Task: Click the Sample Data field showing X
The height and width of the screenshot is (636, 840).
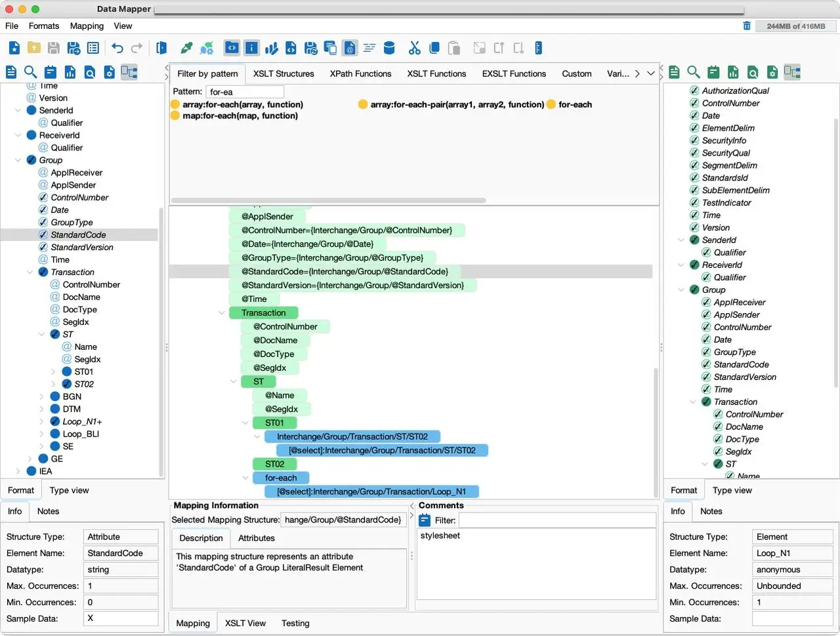Action: [x=121, y=618]
